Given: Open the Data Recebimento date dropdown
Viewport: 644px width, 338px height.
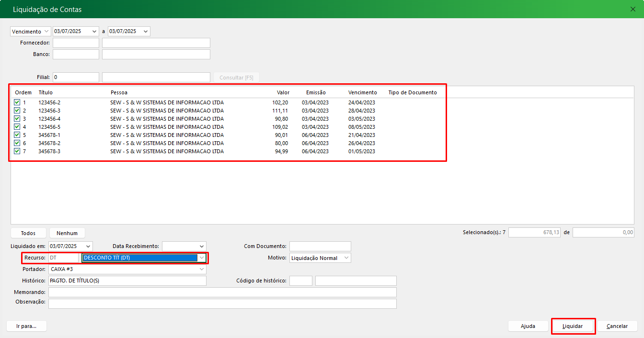Looking at the screenshot, I should point(202,246).
